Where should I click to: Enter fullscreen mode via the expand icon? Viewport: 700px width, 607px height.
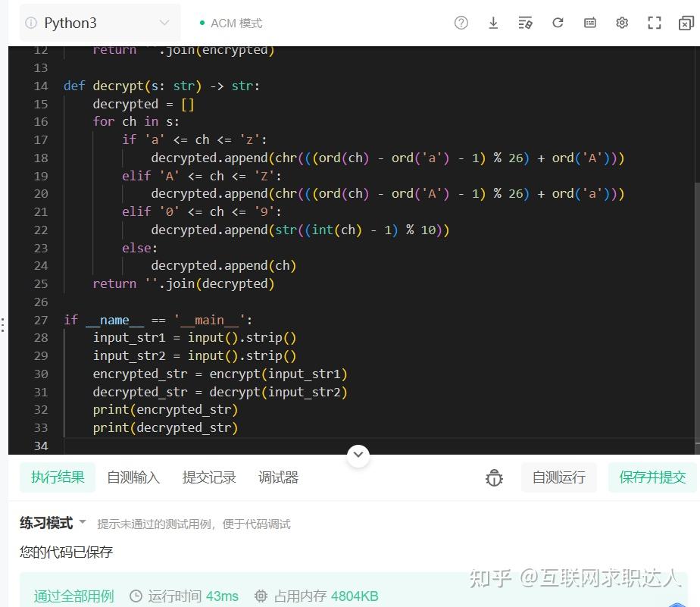[654, 23]
